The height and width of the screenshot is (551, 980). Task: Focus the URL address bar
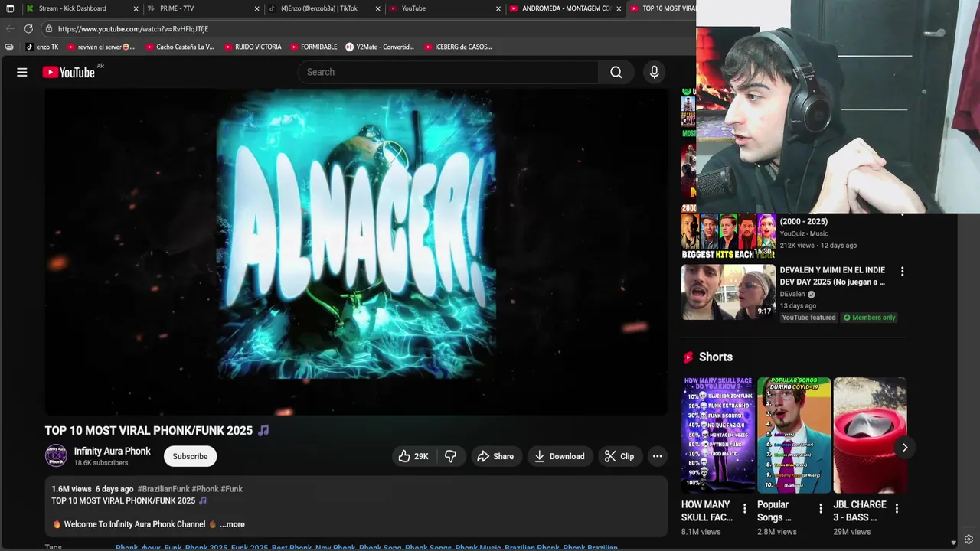click(x=367, y=28)
